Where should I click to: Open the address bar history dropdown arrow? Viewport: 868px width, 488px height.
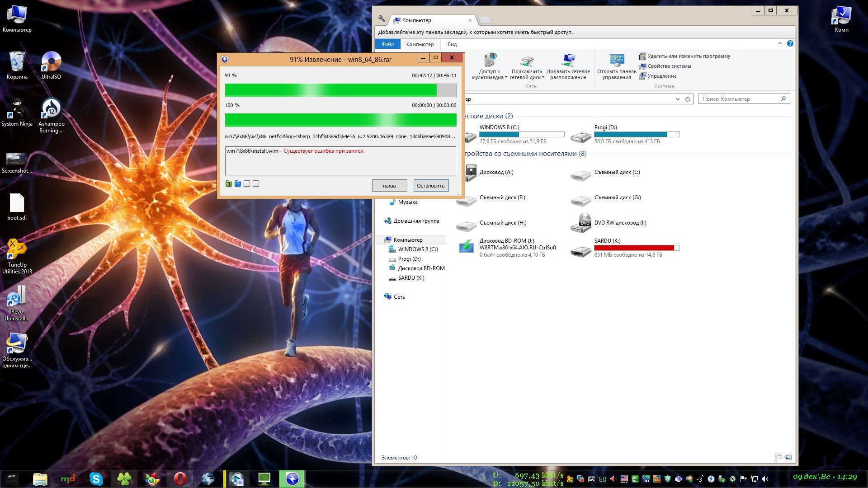point(677,99)
